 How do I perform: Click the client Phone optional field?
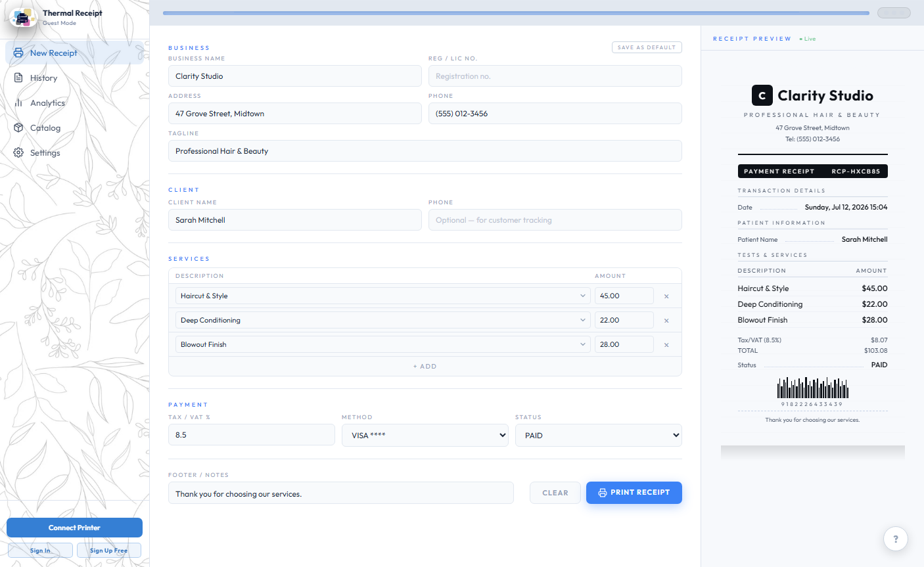pyautogui.click(x=555, y=220)
